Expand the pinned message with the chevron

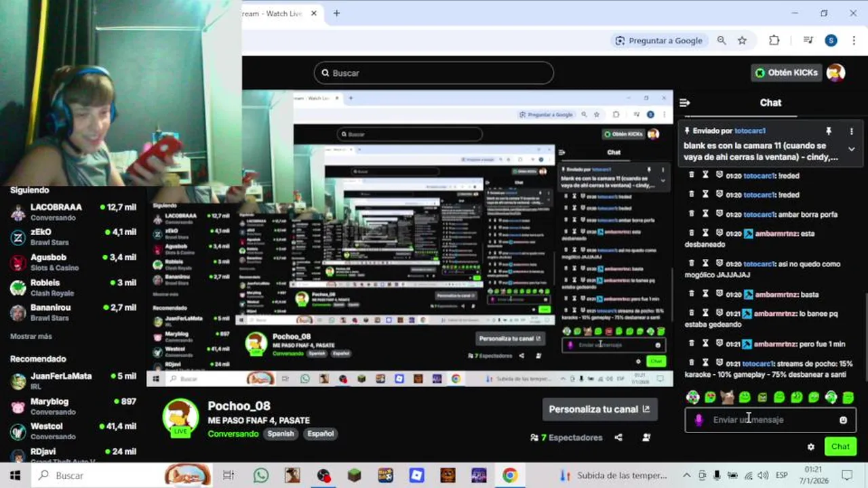point(852,149)
